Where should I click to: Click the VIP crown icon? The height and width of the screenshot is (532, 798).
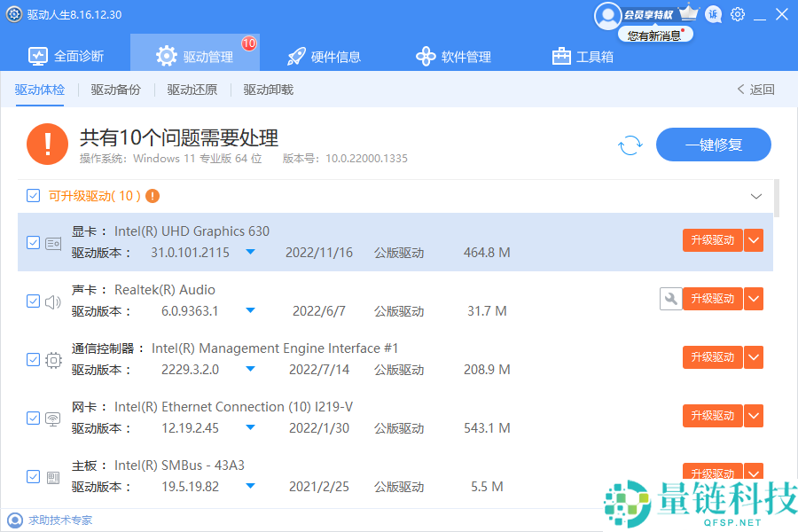pos(689,12)
